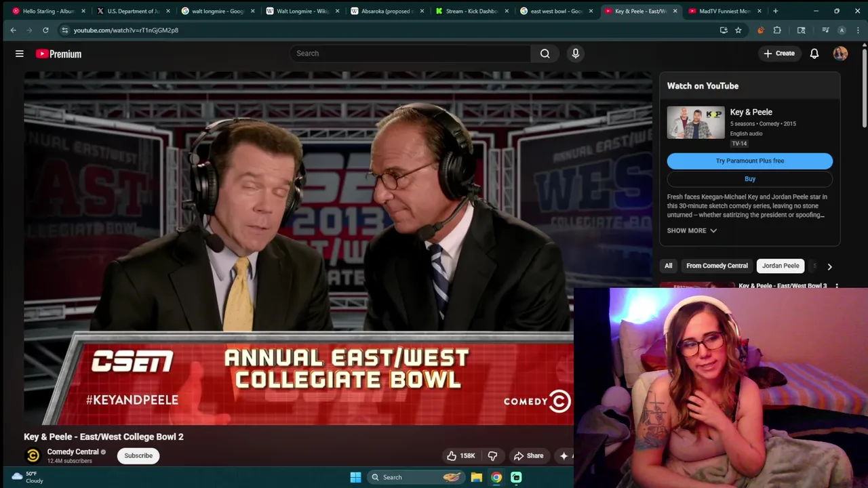Open Key & Peele show title
This screenshot has height=488, width=868.
click(751, 112)
